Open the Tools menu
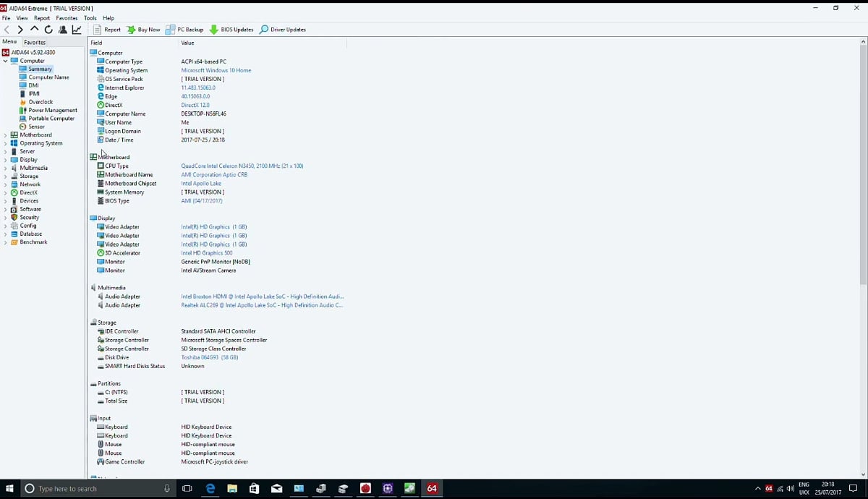Image resolution: width=868 pixels, height=499 pixels. click(90, 18)
